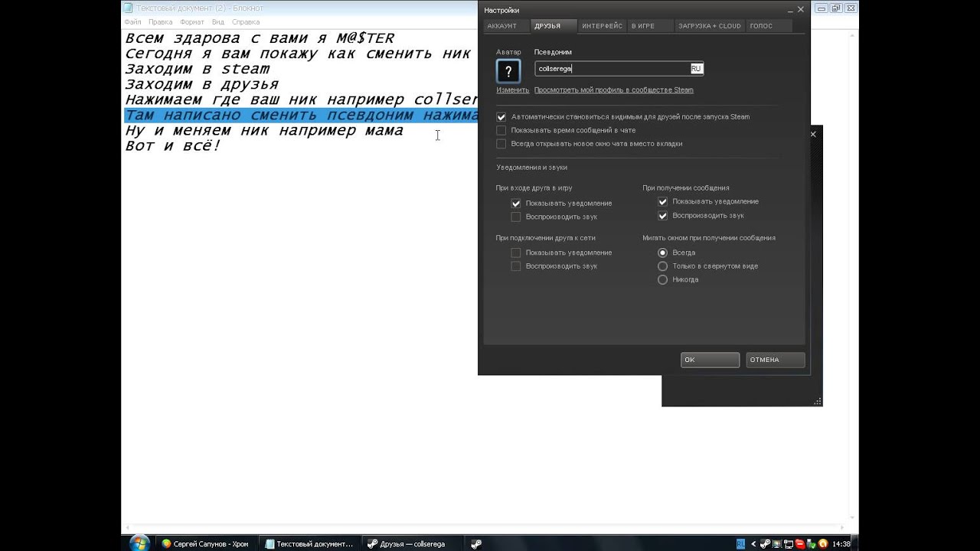Click the resize grip of friends window
This screenshot has height=551, width=980.
(818, 401)
